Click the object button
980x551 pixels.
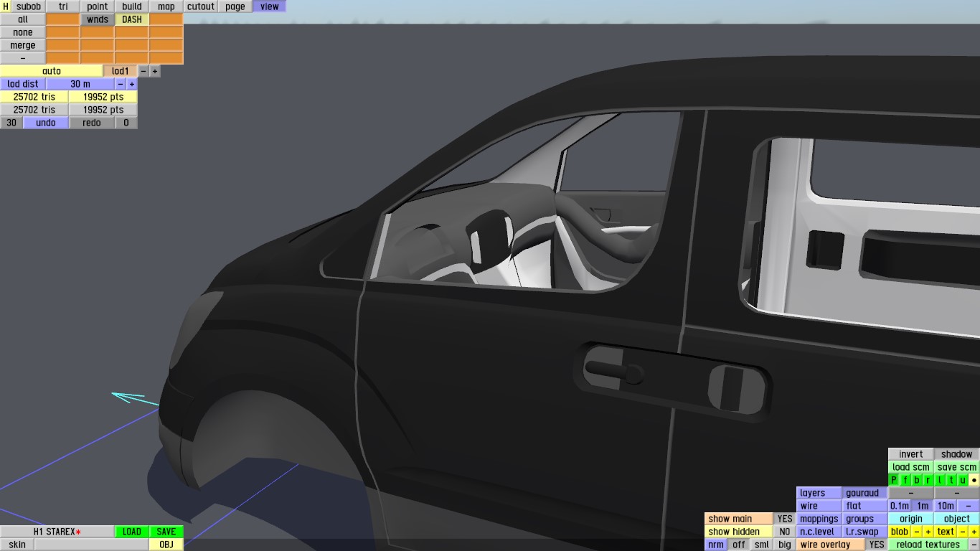coord(957,519)
